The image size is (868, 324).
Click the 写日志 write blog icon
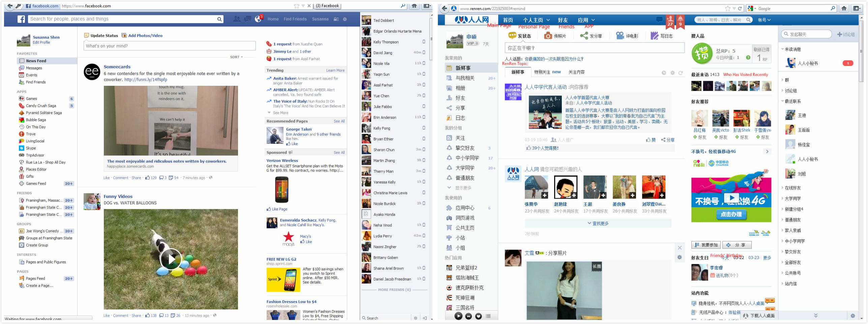[654, 36]
